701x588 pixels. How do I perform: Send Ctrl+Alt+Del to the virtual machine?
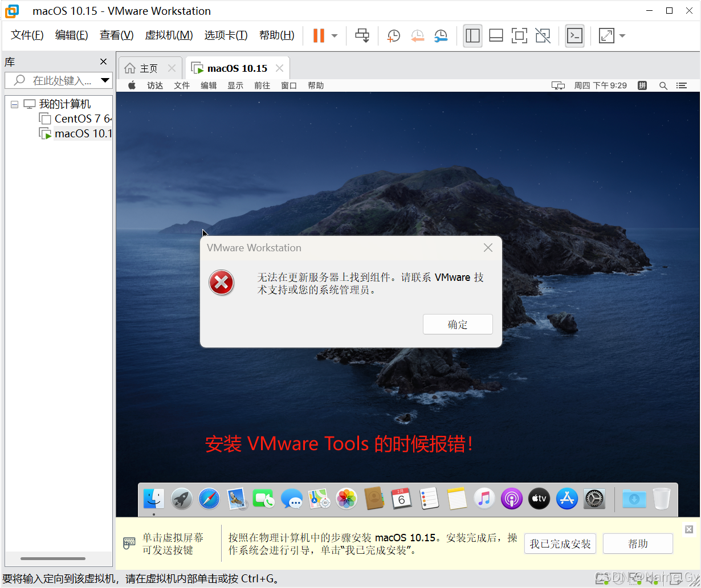[362, 35]
